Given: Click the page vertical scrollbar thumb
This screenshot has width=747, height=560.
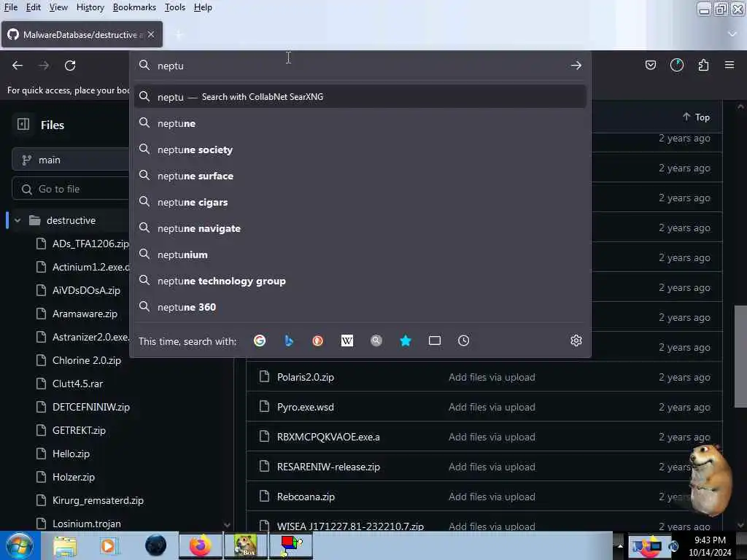Looking at the screenshot, I should pyautogui.click(x=740, y=356).
